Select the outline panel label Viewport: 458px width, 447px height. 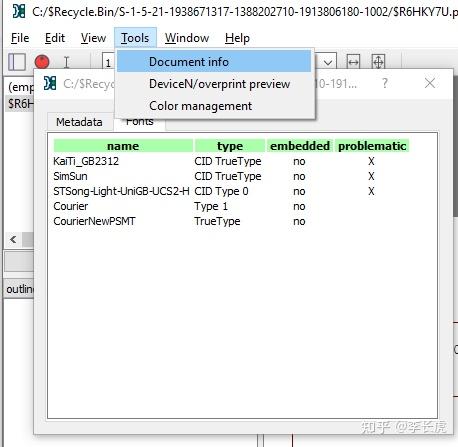click(19, 289)
